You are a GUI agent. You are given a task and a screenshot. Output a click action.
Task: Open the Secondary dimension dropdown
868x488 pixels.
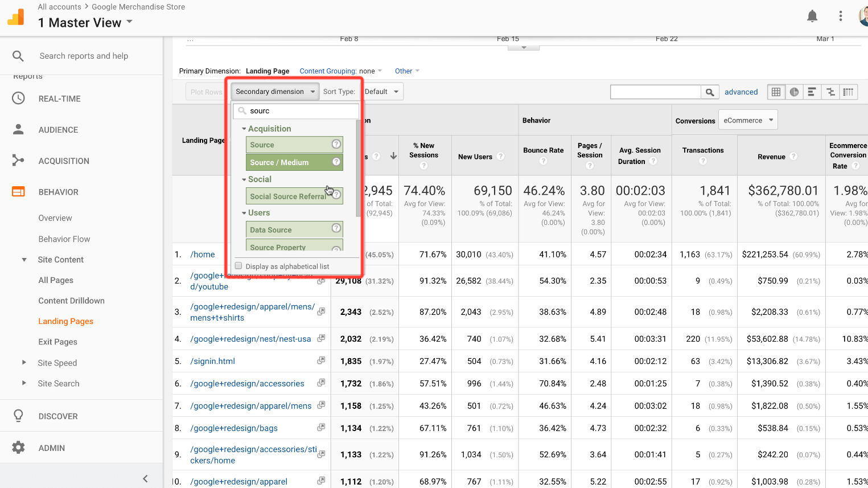click(275, 92)
